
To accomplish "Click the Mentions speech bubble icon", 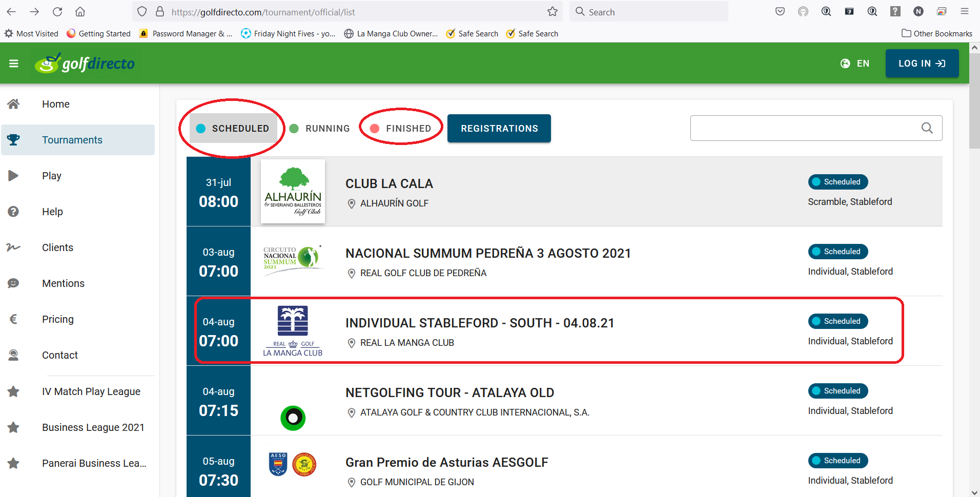I will 13,283.
